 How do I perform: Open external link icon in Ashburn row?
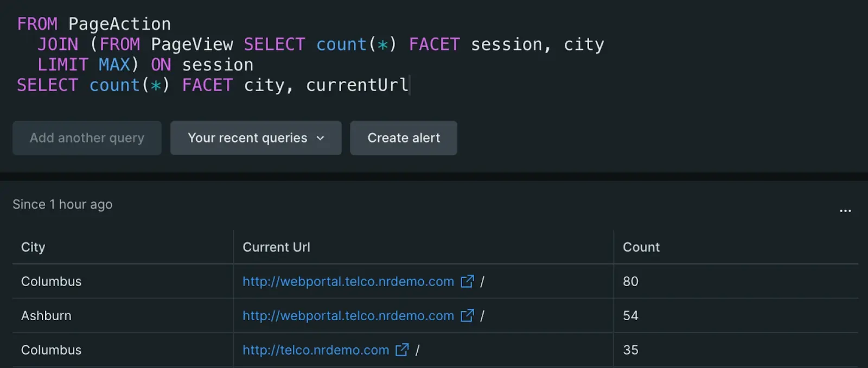(x=467, y=315)
